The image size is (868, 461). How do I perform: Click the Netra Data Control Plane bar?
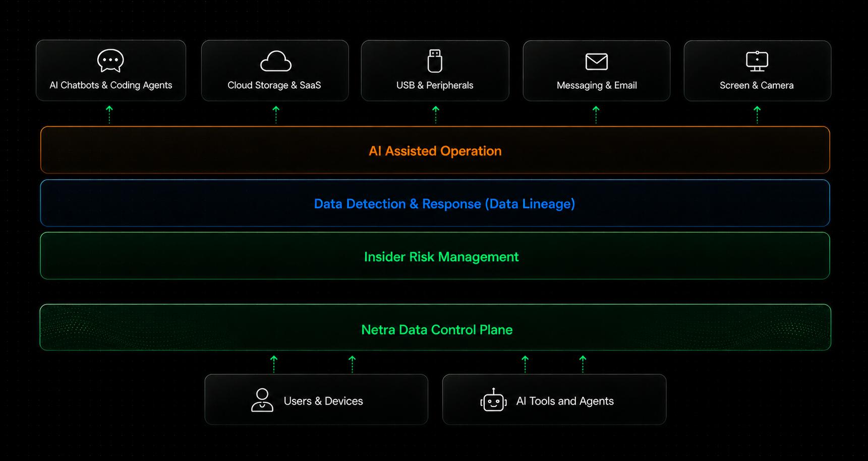[435, 327]
